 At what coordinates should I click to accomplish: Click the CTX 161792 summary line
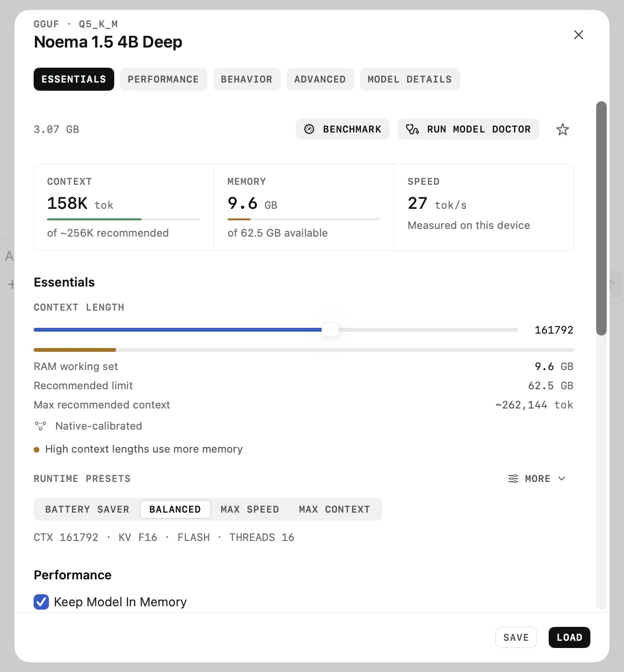(x=164, y=537)
